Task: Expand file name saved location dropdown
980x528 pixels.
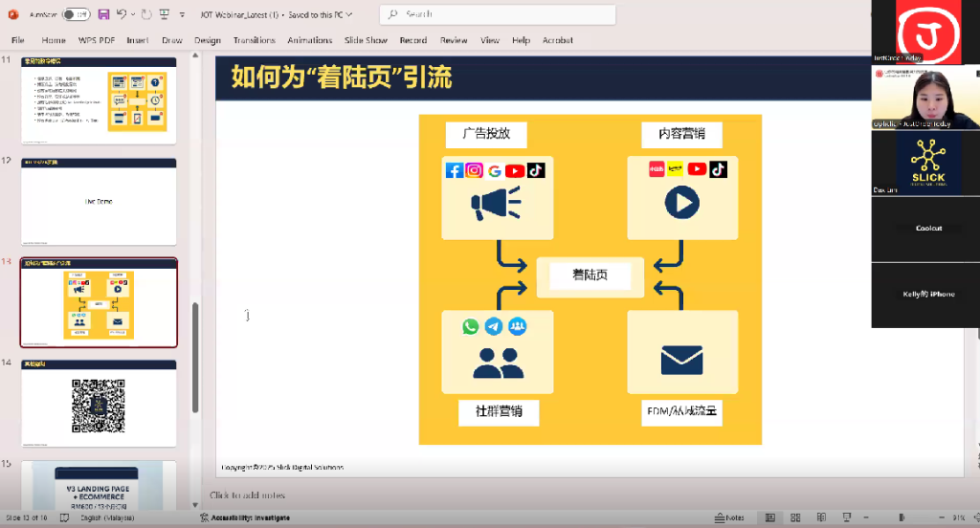Action: click(348, 14)
